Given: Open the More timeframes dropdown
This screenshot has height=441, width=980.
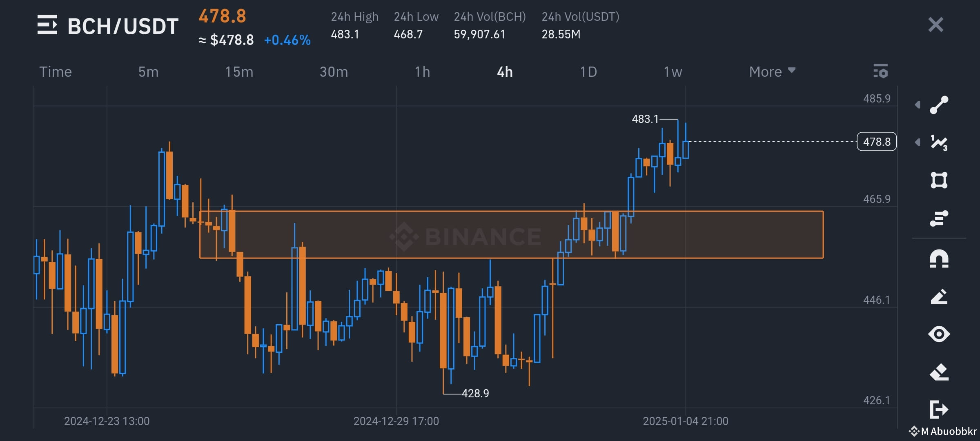Looking at the screenshot, I should click(771, 71).
